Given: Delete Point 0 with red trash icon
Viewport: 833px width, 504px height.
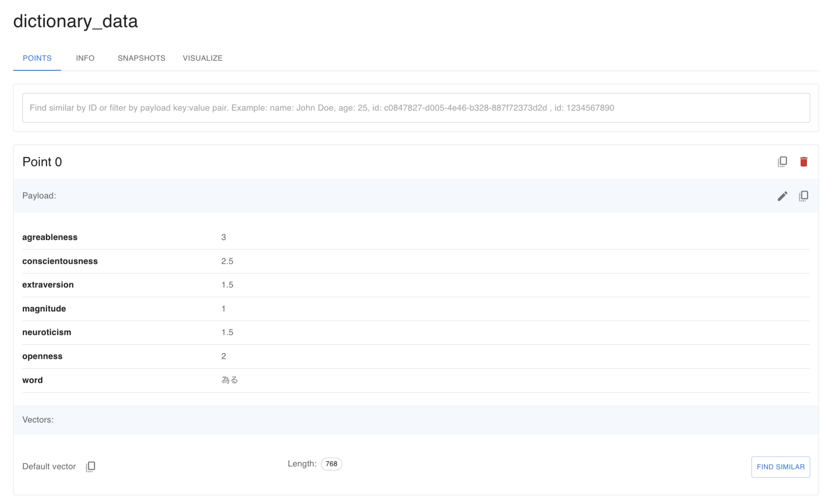Looking at the screenshot, I should [x=803, y=162].
